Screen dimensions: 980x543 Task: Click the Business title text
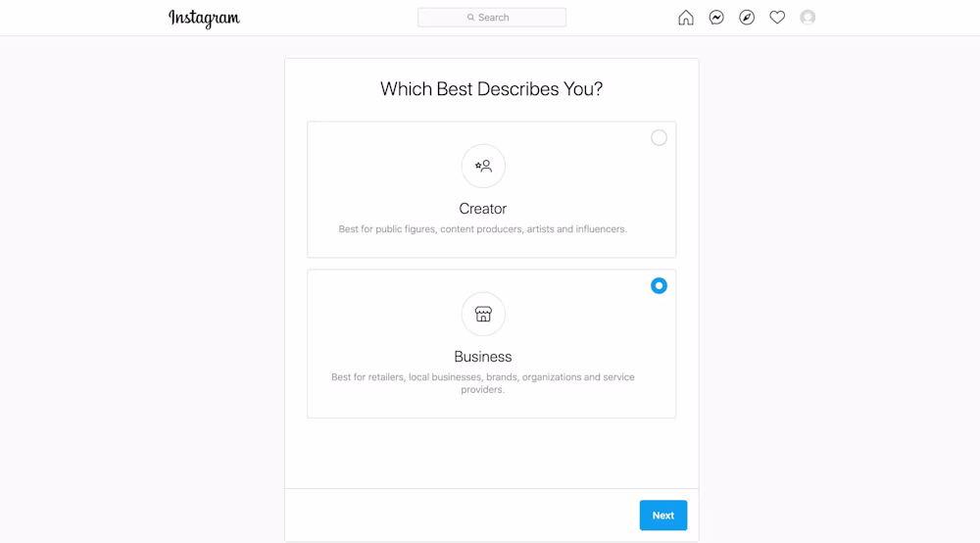(x=483, y=357)
